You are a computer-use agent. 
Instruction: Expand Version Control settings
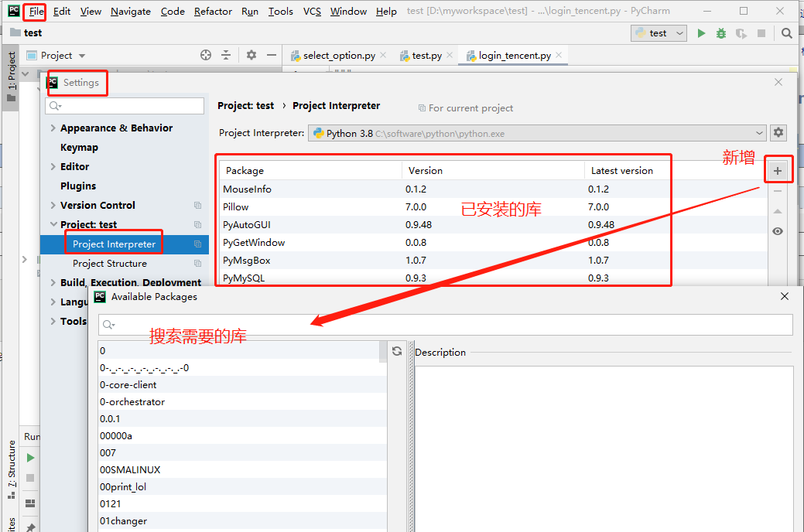tap(53, 206)
